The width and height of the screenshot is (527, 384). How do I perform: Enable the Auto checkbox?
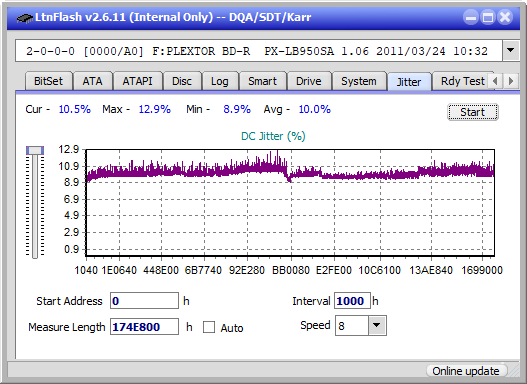pos(209,327)
